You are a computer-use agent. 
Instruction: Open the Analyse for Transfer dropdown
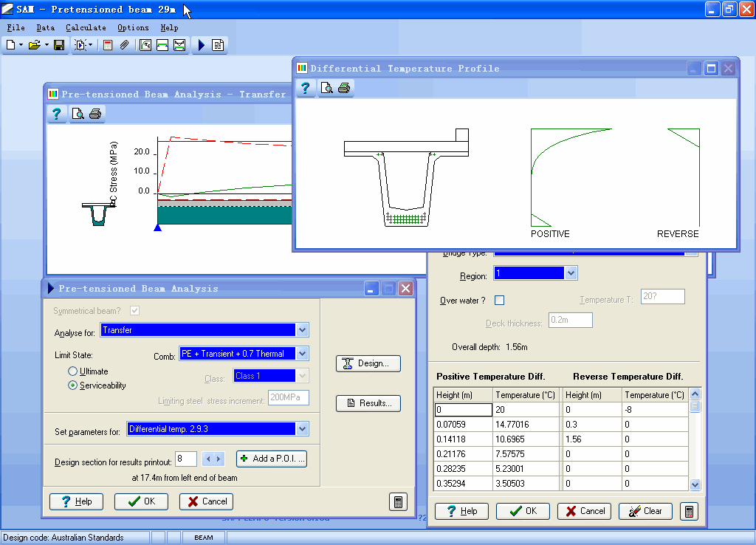click(x=302, y=330)
